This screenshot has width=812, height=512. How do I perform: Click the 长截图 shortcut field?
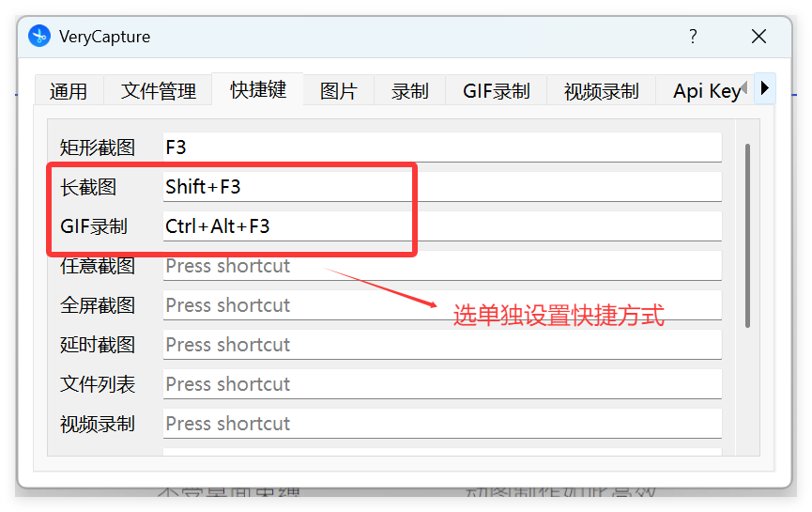click(441, 187)
